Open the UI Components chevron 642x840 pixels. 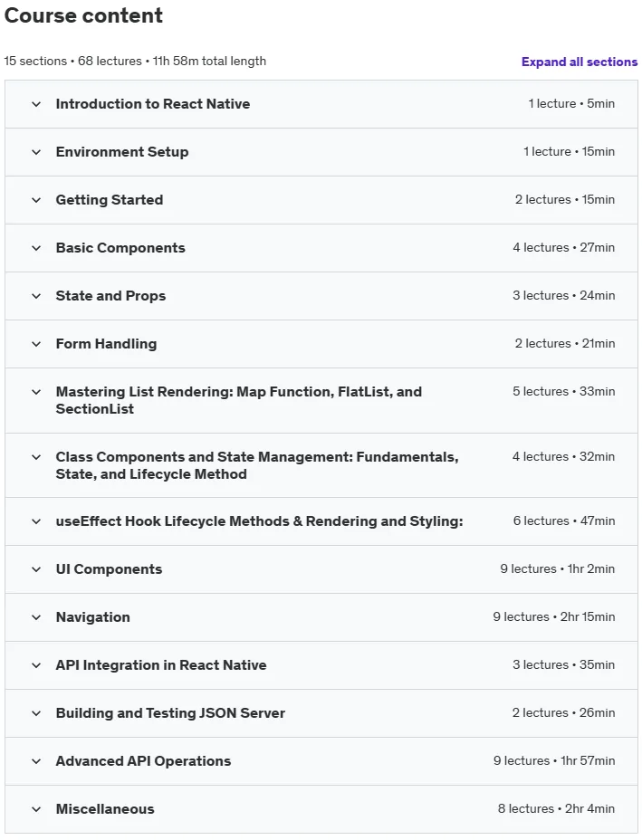(x=36, y=569)
